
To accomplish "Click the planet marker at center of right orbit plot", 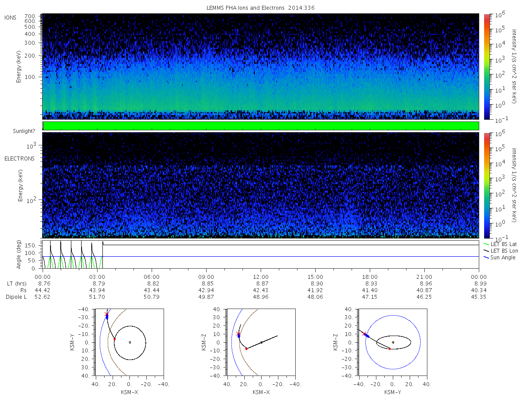I will (x=393, y=342).
